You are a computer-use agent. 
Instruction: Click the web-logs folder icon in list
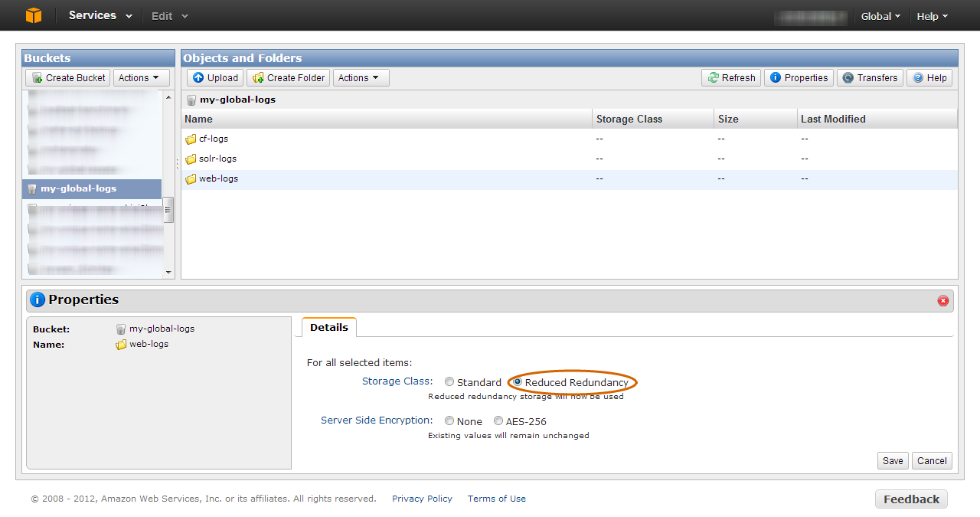(191, 179)
